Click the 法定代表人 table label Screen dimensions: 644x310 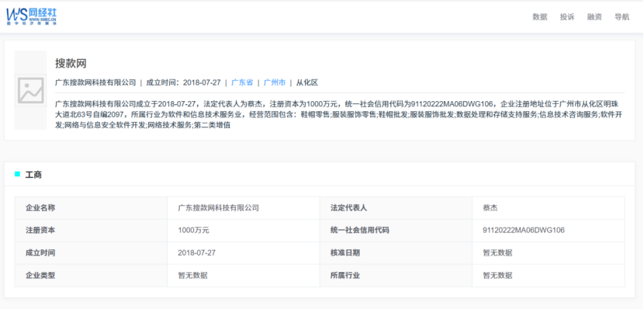click(348, 207)
